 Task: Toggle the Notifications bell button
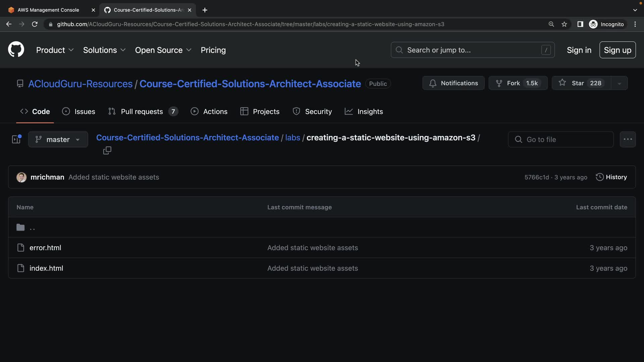(x=453, y=83)
